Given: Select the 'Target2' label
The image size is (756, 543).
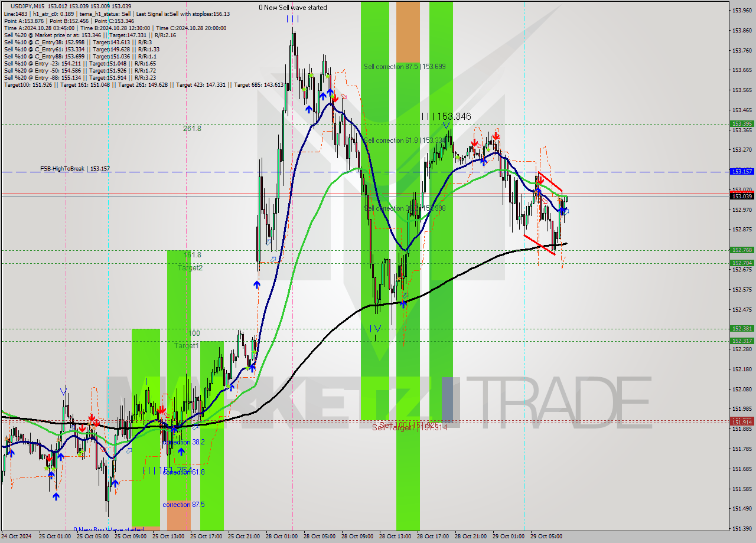Looking at the screenshot, I should pyautogui.click(x=190, y=268).
